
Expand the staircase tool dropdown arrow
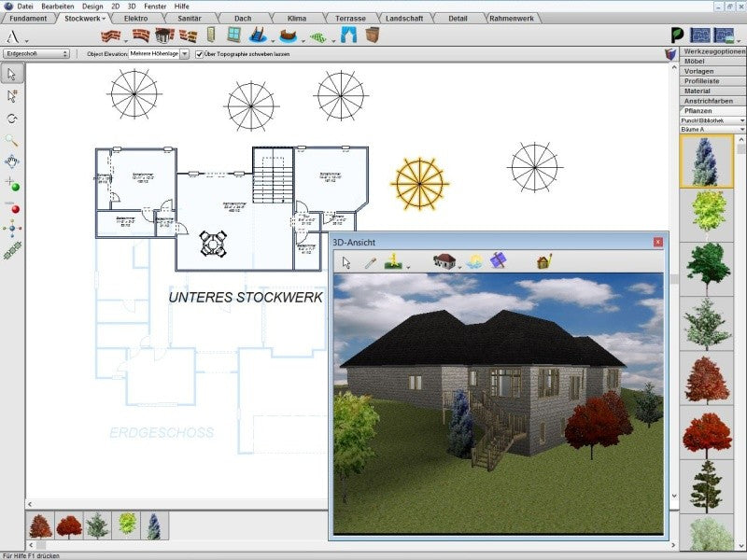[x=273, y=41]
